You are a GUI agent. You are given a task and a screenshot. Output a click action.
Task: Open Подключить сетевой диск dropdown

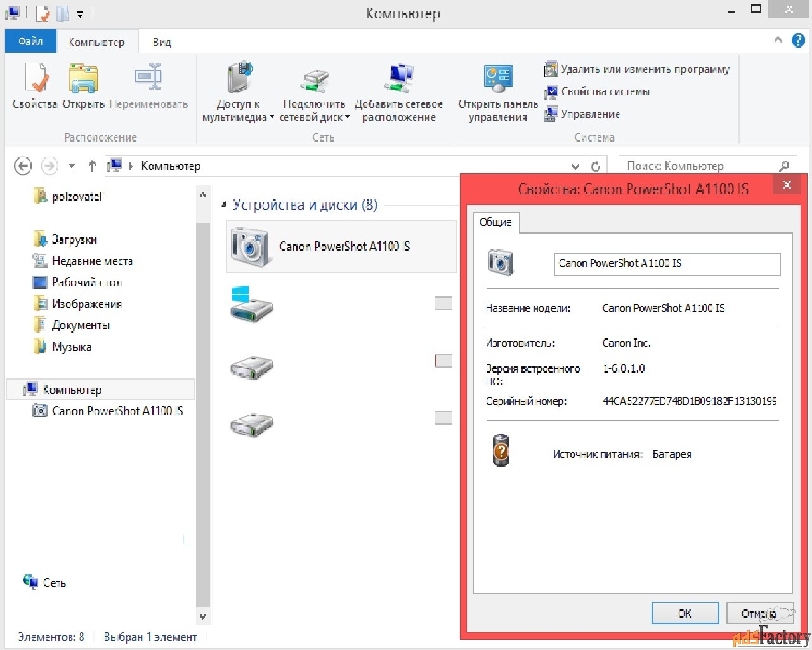coord(314,93)
